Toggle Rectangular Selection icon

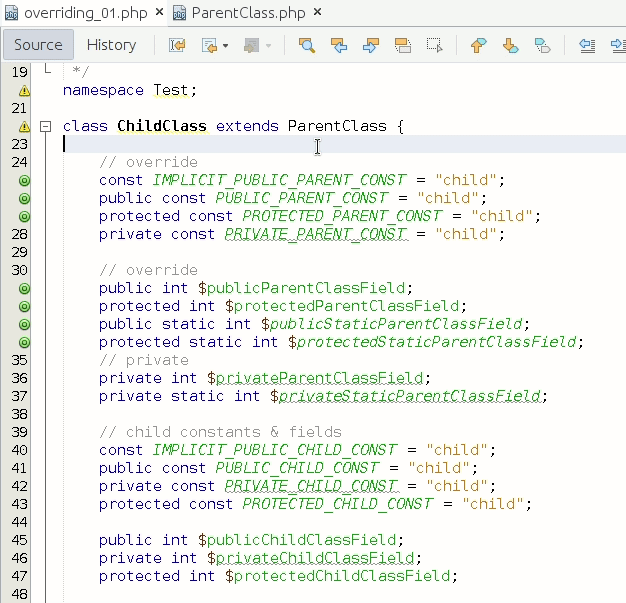pyautogui.click(x=434, y=45)
